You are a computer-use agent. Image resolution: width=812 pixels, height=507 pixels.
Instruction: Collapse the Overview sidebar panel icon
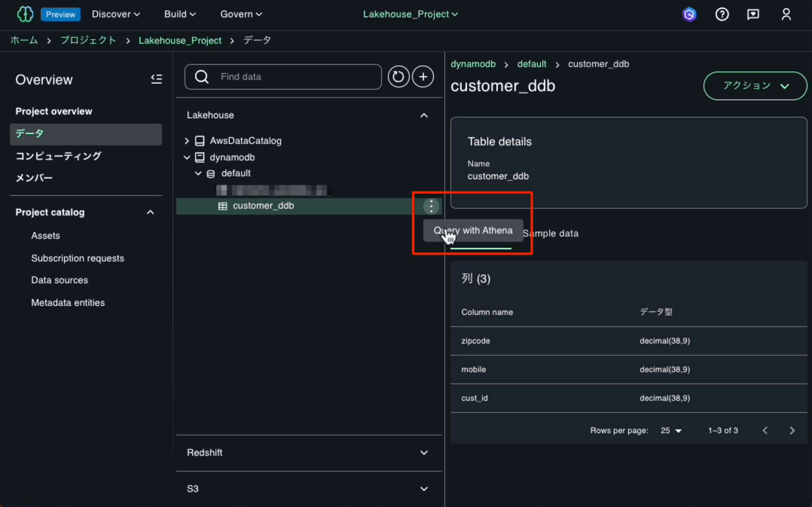[156, 79]
